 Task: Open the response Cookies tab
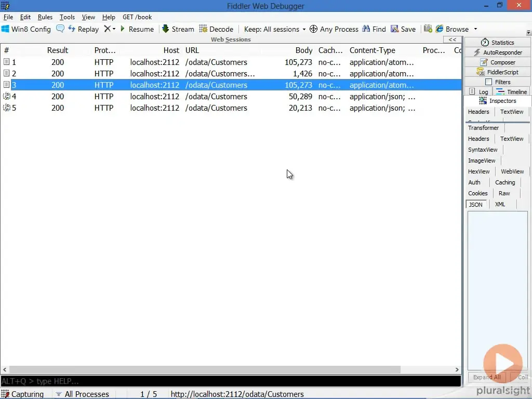478,193
